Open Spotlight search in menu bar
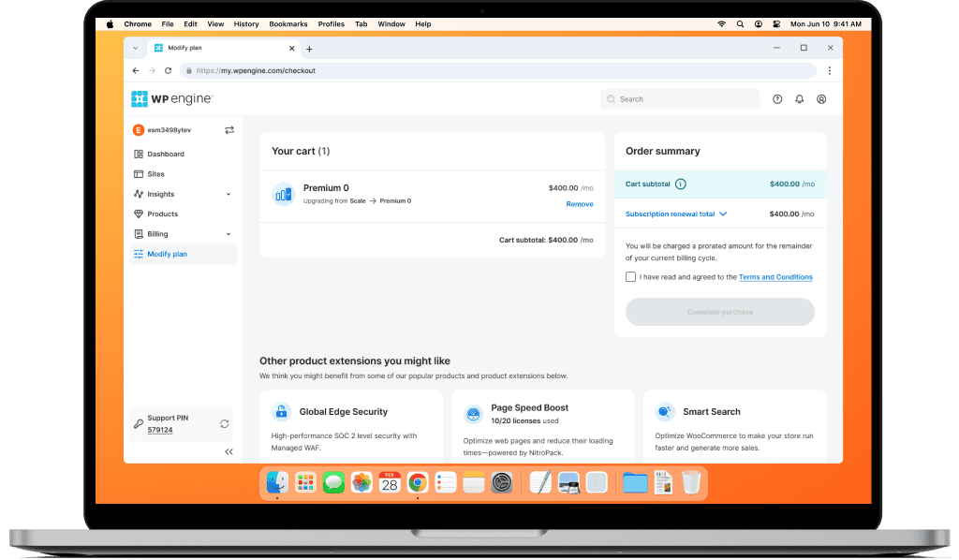 pyautogui.click(x=740, y=24)
